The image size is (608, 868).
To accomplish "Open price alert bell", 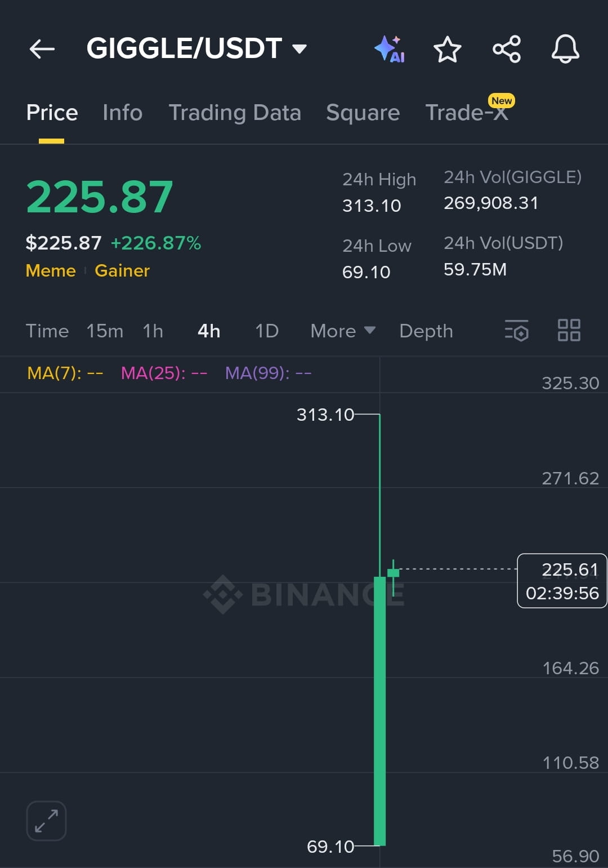I will (565, 49).
